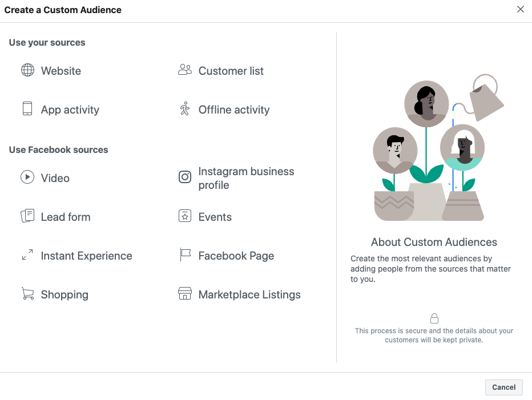The height and width of the screenshot is (400, 532).
Task: Choose the Customer list audience source
Action: (x=231, y=70)
